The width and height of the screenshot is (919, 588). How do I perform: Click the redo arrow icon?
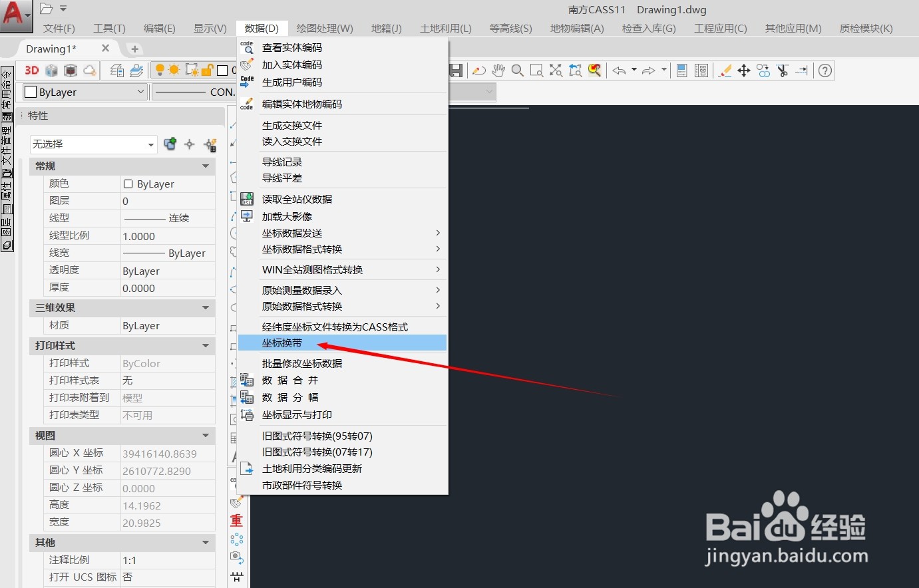649,71
